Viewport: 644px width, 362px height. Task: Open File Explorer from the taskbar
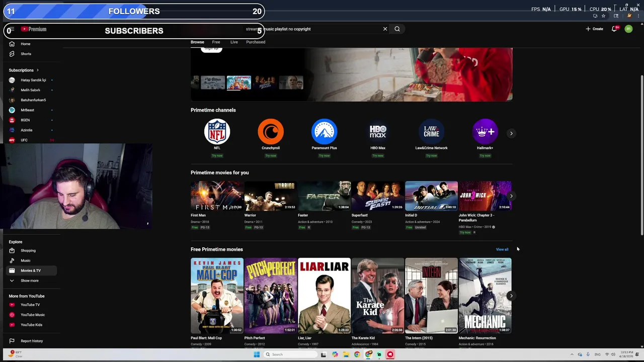point(346,354)
